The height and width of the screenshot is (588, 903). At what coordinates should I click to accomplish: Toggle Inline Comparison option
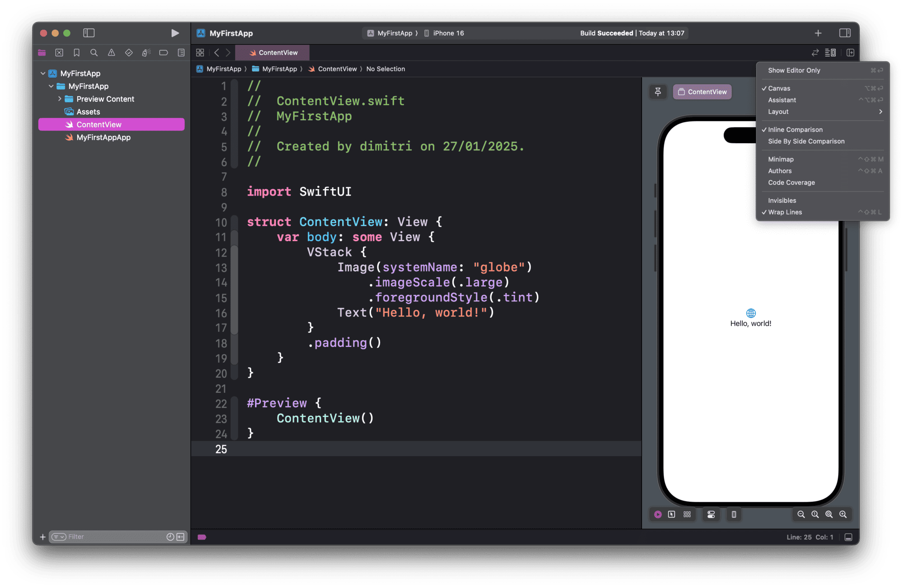[x=823, y=130]
